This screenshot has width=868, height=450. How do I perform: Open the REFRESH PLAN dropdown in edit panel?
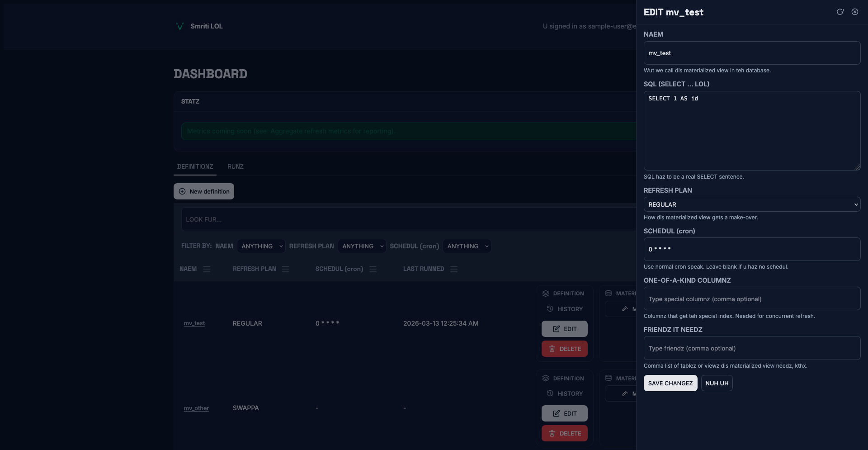point(751,204)
